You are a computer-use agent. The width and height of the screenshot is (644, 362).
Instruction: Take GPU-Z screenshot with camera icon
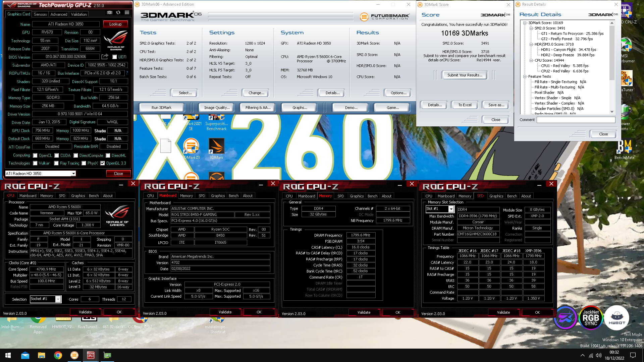pos(110,13)
